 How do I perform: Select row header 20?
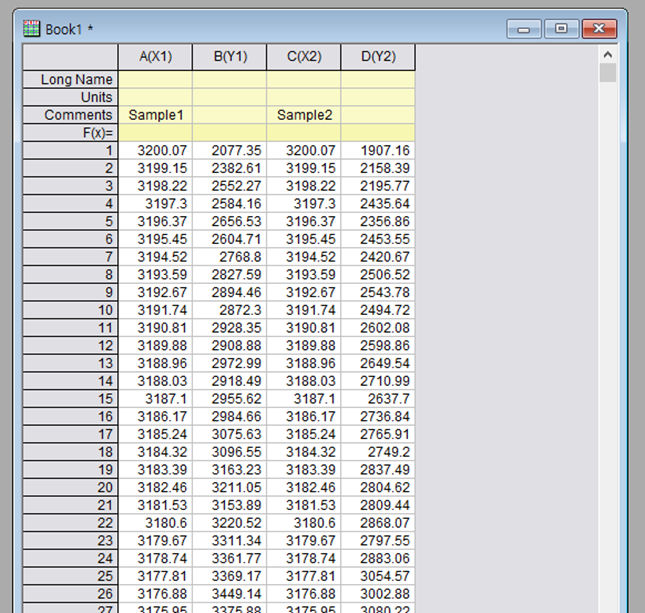pyautogui.click(x=70, y=487)
